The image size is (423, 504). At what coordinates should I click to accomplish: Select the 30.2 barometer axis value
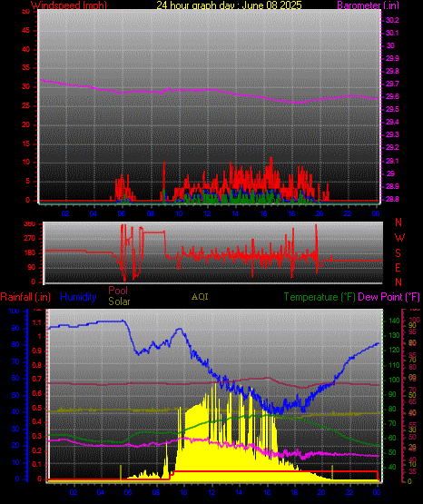click(x=392, y=20)
